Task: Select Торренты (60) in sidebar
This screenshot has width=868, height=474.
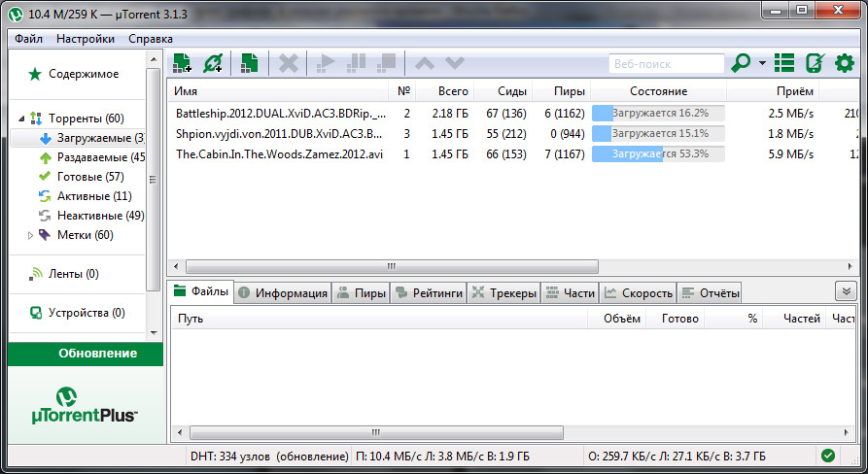Action: tap(86, 118)
